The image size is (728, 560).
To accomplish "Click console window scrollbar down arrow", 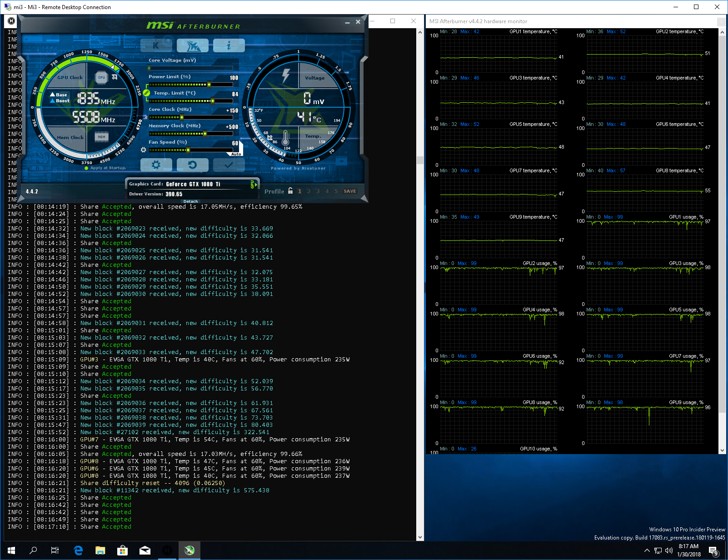I will (x=420, y=537).
